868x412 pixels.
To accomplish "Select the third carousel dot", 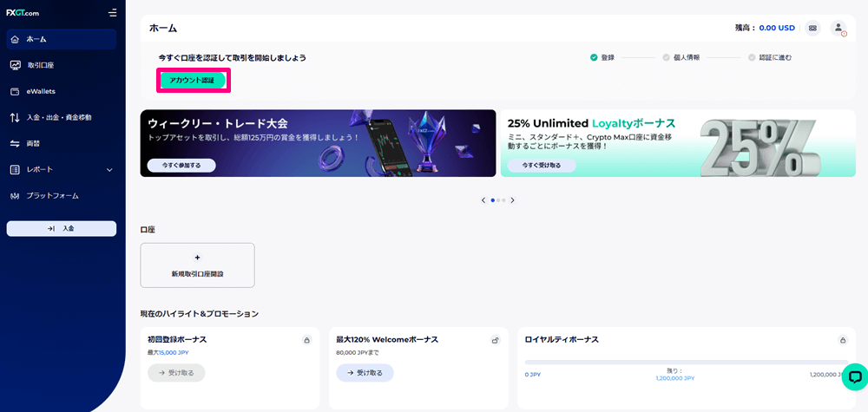I will coord(503,200).
